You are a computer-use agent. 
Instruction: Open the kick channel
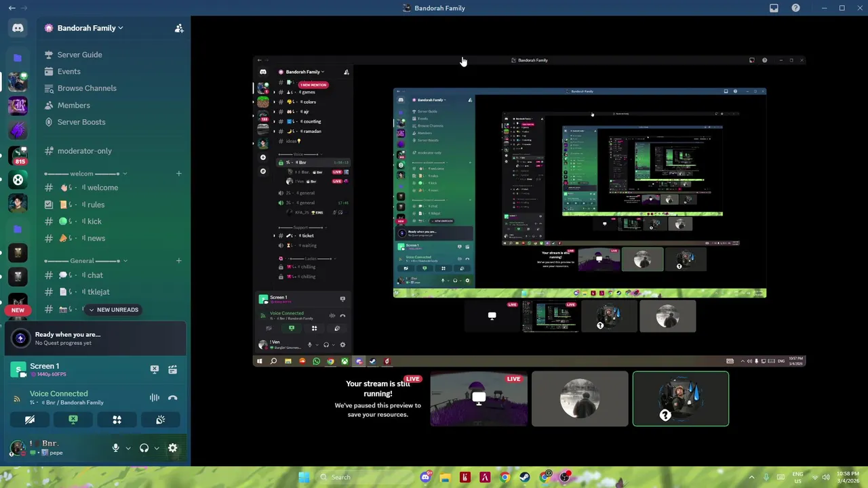(114, 222)
